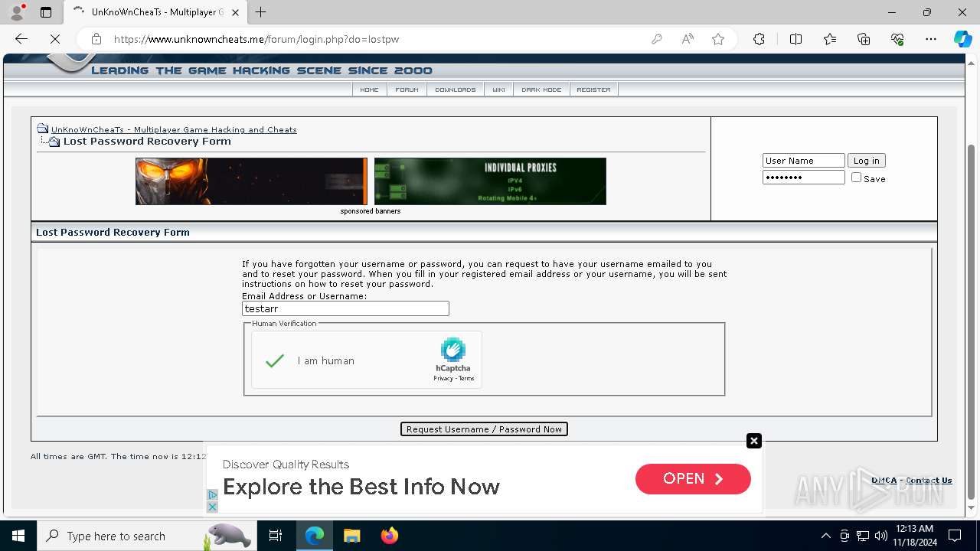Viewport: 980px width, 551px height.
Task: Open the notification center
Action: point(954,536)
